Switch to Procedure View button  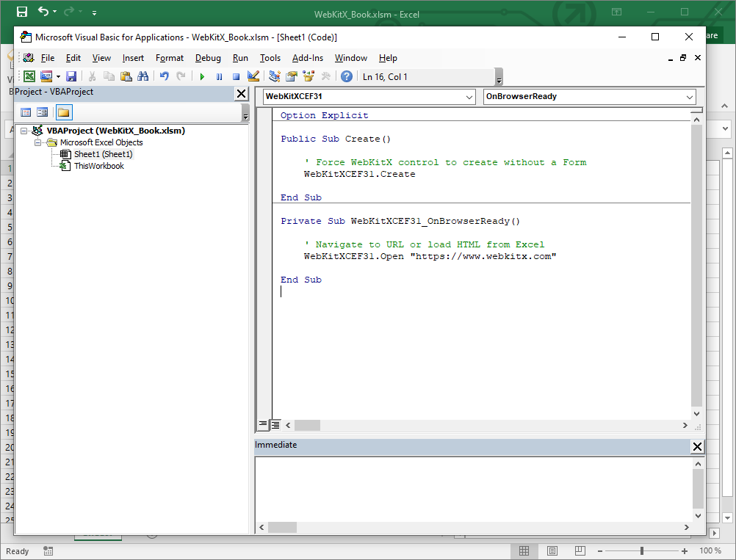click(x=263, y=424)
